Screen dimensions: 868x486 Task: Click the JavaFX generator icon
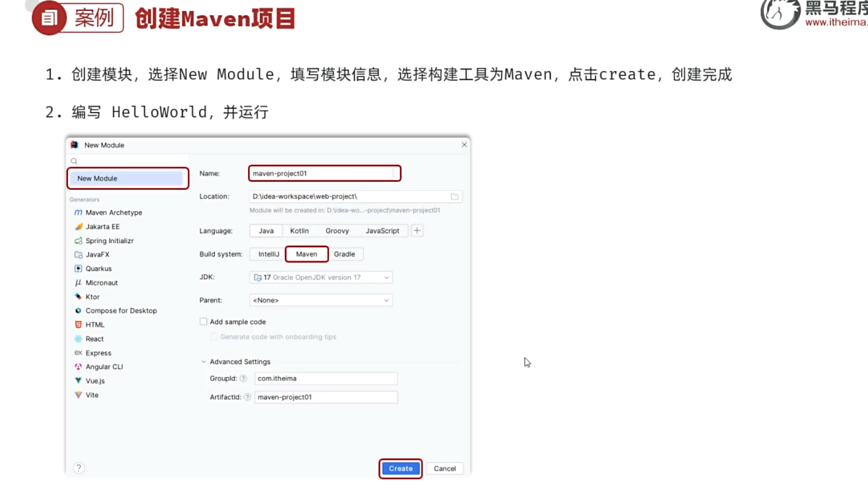click(x=78, y=255)
